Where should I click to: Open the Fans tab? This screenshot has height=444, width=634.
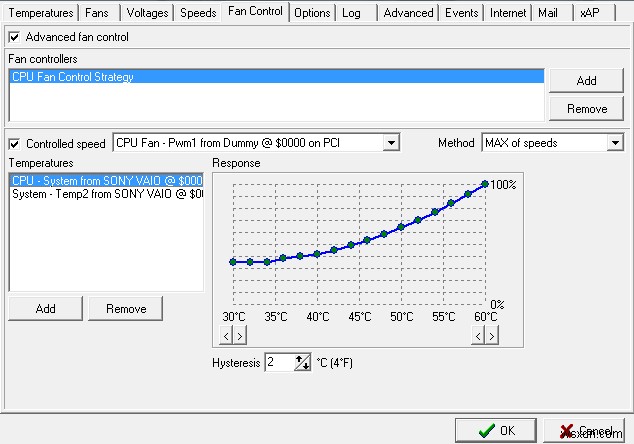click(x=97, y=13)
